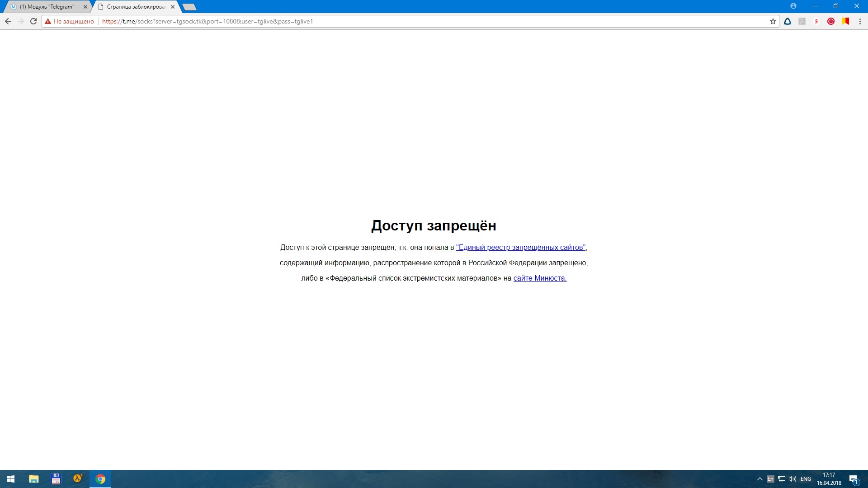The height and width of the screenshot is (488, 868).
Task: Toggle the bookmark star for this page
Action: click(x=773, y=21)
